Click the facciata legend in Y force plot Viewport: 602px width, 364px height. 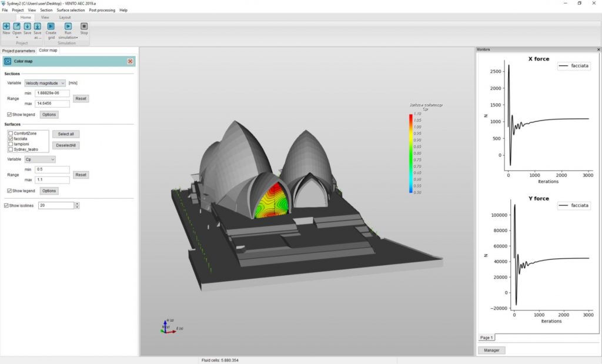tap(574, 205)
